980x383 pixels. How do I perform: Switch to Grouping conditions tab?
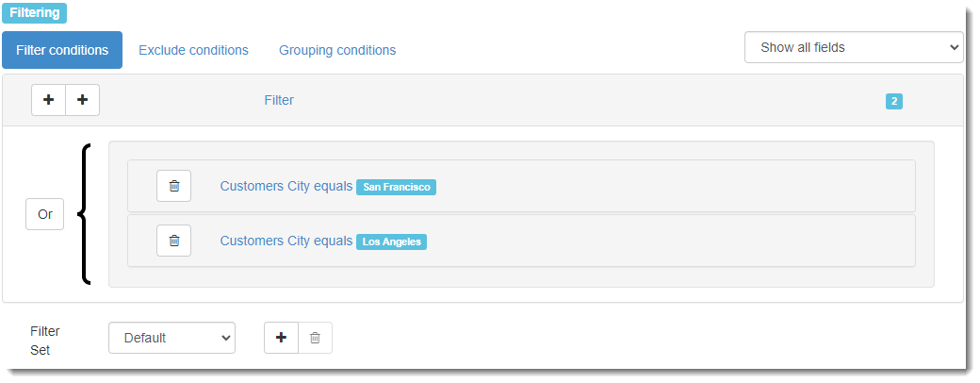pos(337,50)
